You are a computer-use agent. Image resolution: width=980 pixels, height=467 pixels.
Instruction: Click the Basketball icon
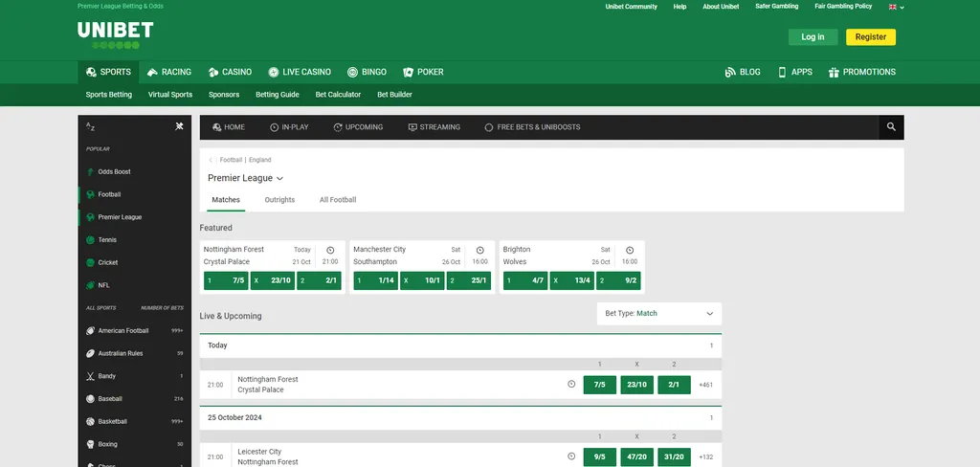(90, 421)
